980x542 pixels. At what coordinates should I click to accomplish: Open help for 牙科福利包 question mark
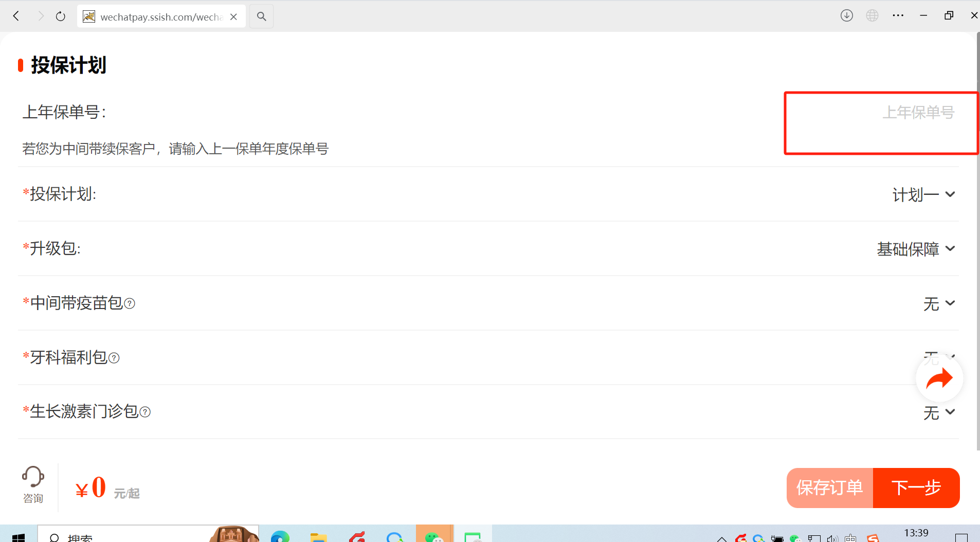(x=114, y=358)
